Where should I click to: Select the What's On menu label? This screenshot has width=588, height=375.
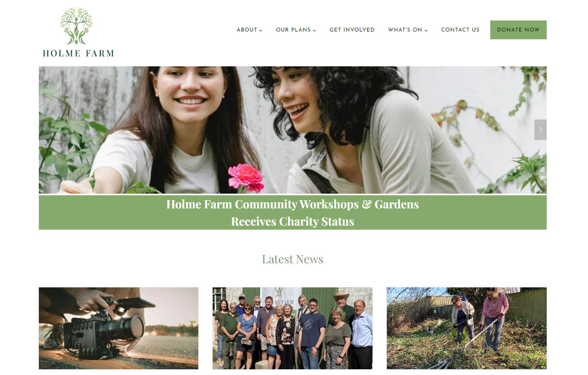[x=405, y=30]
